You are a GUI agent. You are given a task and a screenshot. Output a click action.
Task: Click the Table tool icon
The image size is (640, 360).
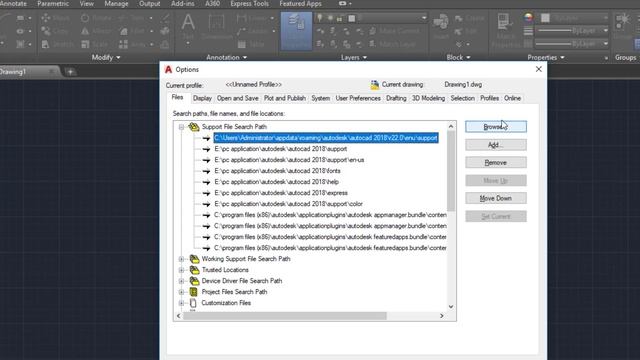coord(242,44)
